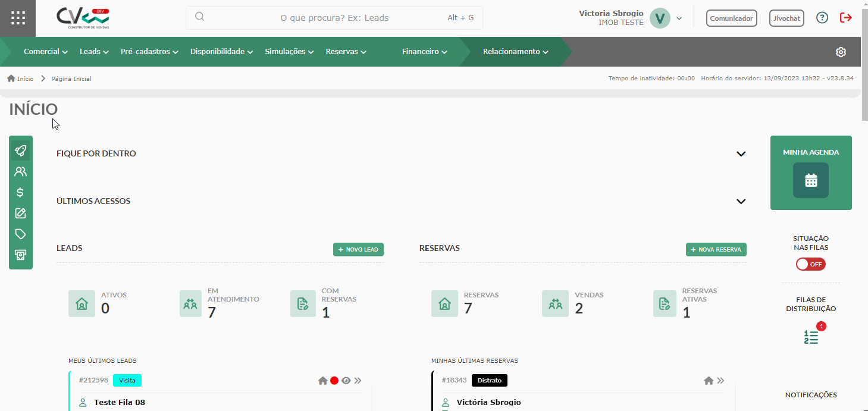This screenshot has width=868, height=411.
Task: Select the people icon in sidebar
Action: [x=20, y=172]
